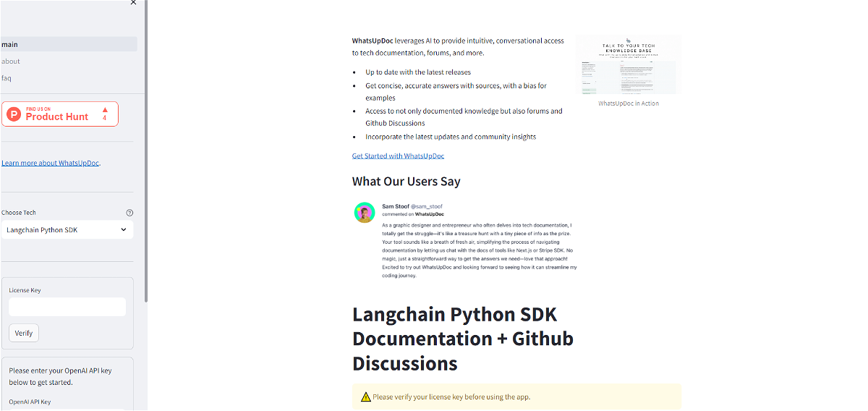Image resolution: width=868 pixels, height=411 pixels.
Task: Click the sidebar vertical scrollbar
Action: 146,151
